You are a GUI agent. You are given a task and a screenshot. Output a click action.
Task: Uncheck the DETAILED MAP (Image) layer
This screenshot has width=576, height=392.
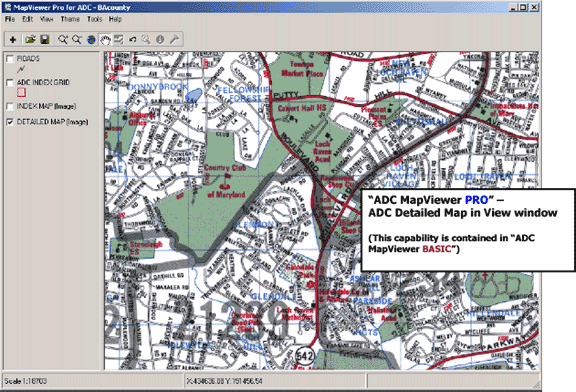[x=10, y=122]
